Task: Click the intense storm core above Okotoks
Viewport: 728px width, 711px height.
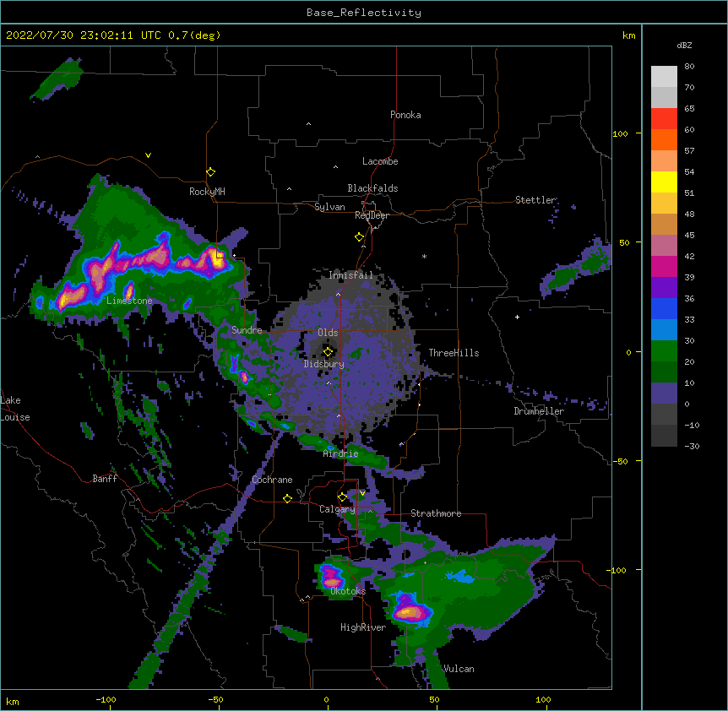Action: pyautogui.click(x=331, y=577)
